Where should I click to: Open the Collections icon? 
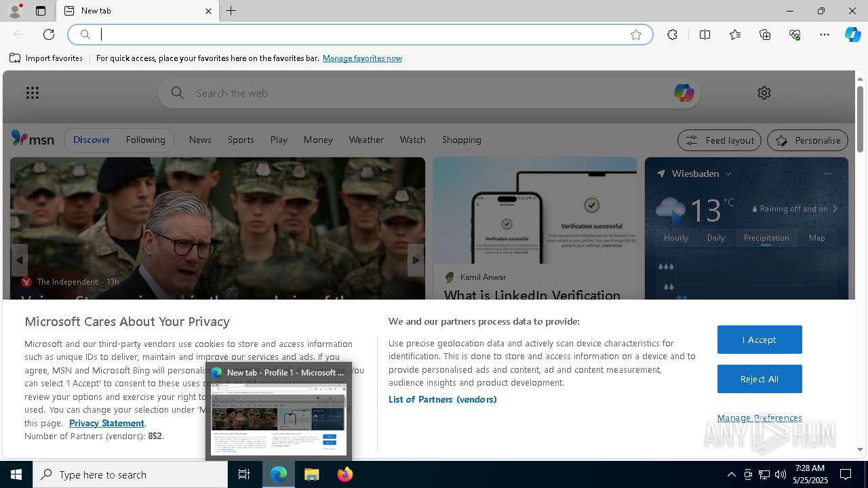coord(765,35)
